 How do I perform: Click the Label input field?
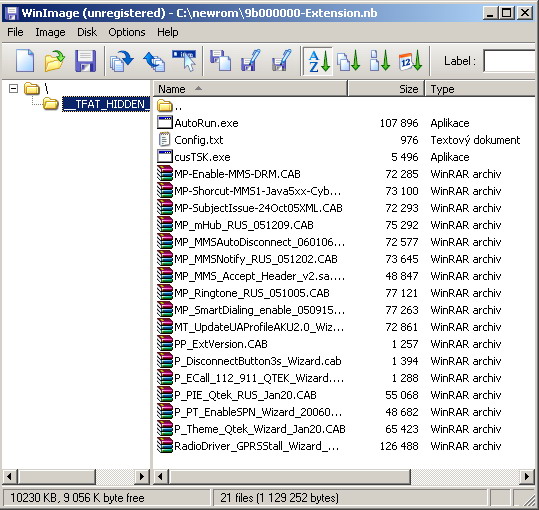tap(510, 61)
